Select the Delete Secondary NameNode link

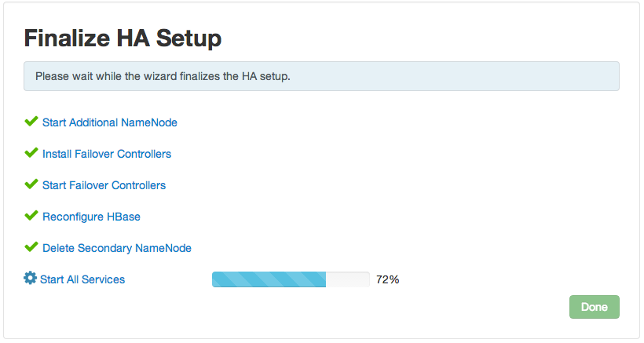(x=117, y=248)
